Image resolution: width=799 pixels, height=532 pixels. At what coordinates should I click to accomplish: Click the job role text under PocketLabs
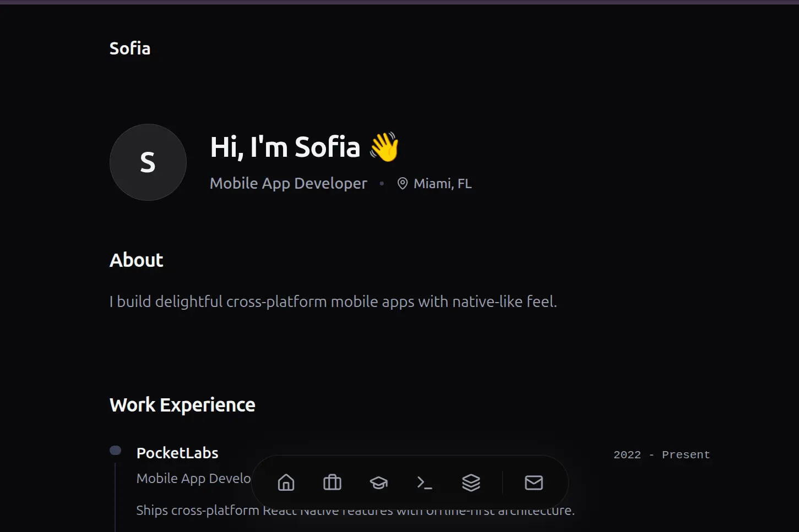pyautogui.click(x=193, y=479)
